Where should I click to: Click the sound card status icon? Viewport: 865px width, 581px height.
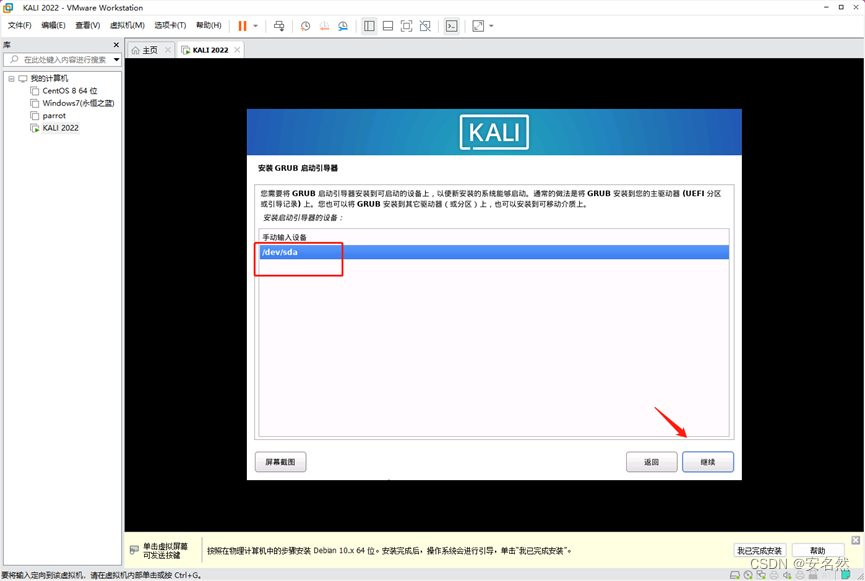click(787, 575)
